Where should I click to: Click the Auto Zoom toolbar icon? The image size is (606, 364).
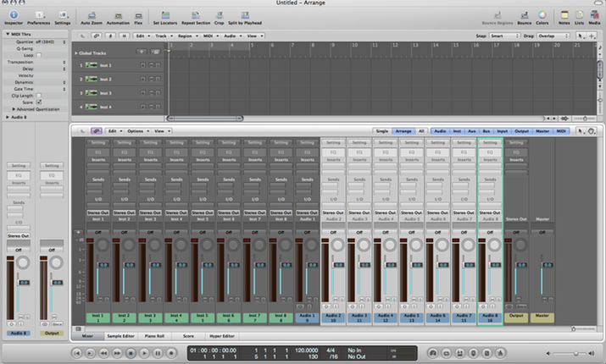[91, 14]
